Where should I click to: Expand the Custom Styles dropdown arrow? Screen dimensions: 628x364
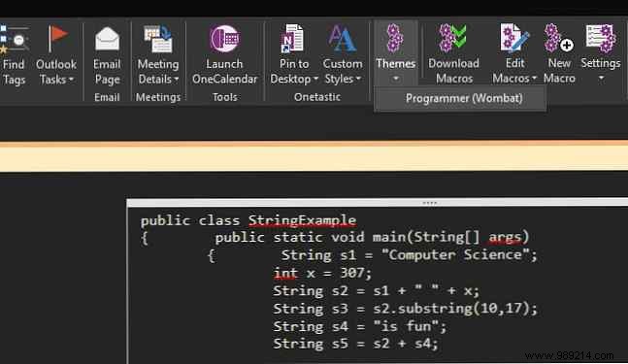(358, 79)
